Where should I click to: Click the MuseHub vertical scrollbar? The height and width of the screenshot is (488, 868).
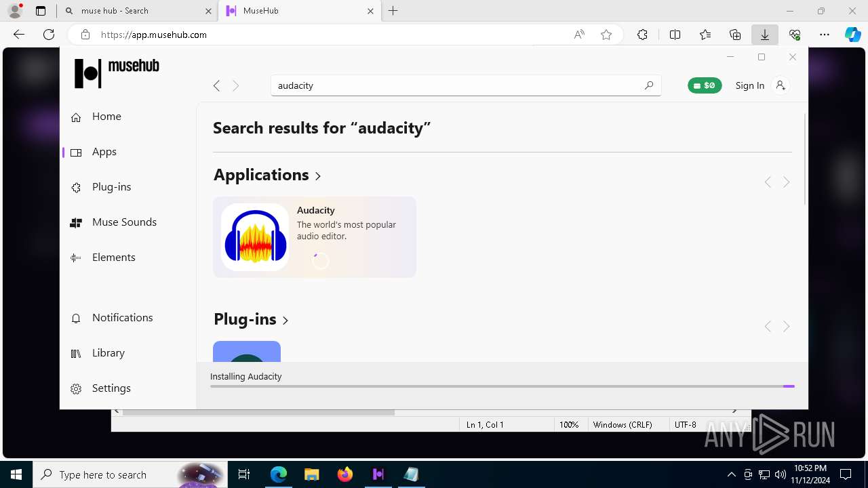click(805, 159)
